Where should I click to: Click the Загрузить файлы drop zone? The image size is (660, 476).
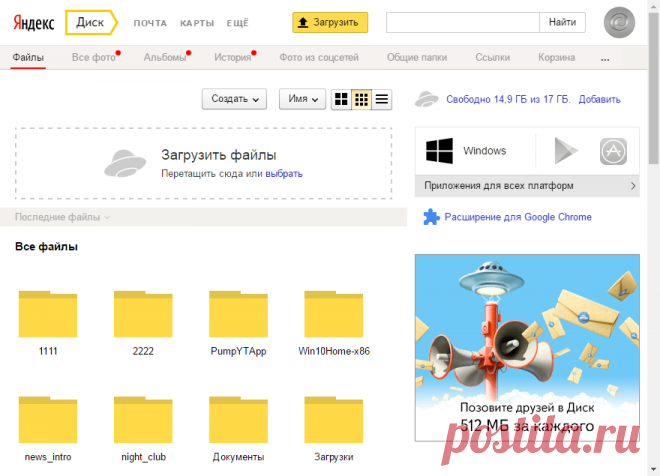[x=204, y=163]
